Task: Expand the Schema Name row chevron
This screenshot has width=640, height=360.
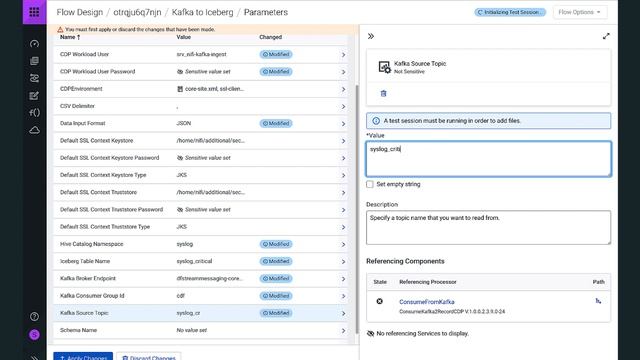Action: (343, 331)
